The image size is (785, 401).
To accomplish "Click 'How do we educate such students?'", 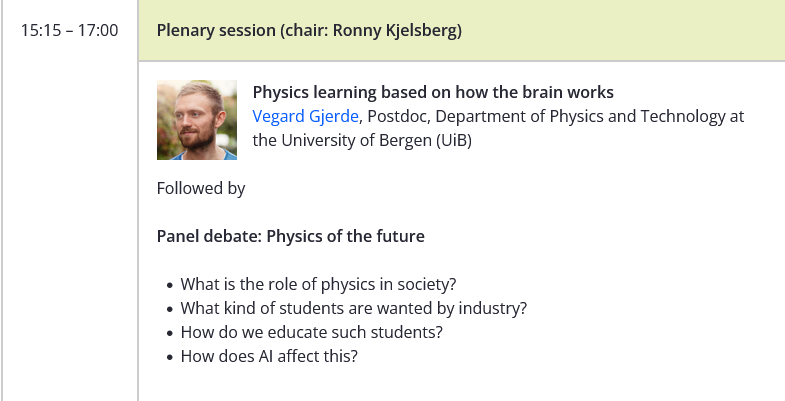I will click(311, 332).
